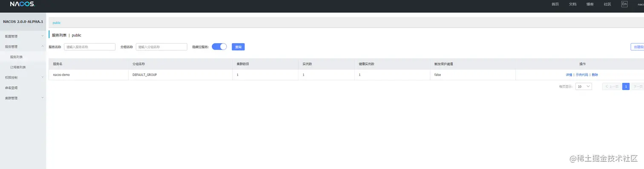This screenshot has height=169, width=644.
Task: Click the 查询 button
Action: coord(238,47)
